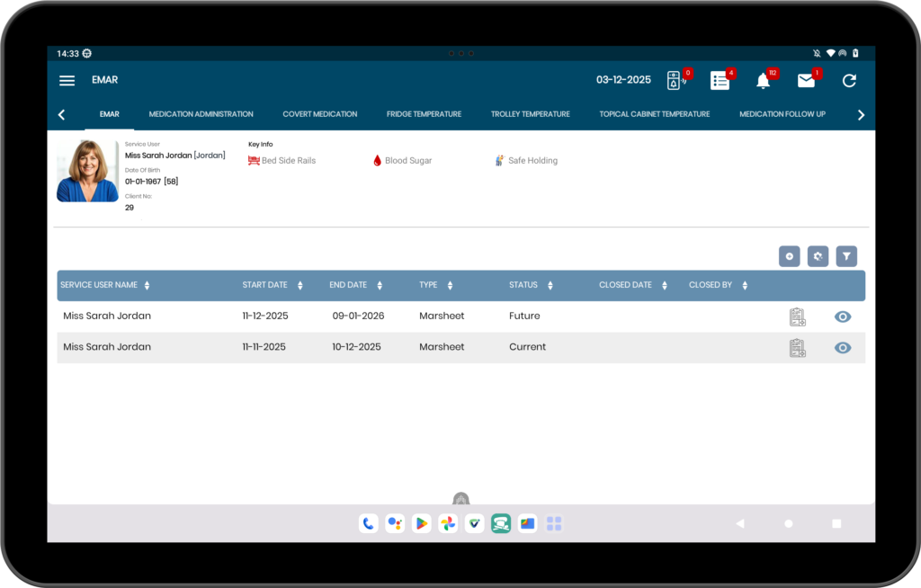
Task: Open the notifications bell icon
Action: pyautogui.click(x=763, y=81)
